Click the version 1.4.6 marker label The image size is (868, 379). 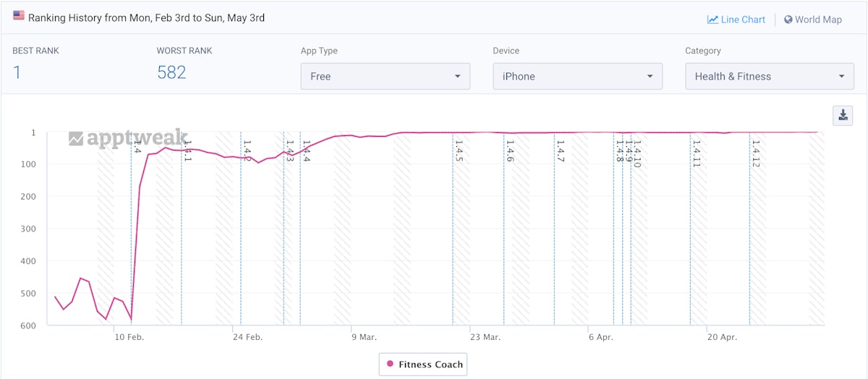click(510, 151)
